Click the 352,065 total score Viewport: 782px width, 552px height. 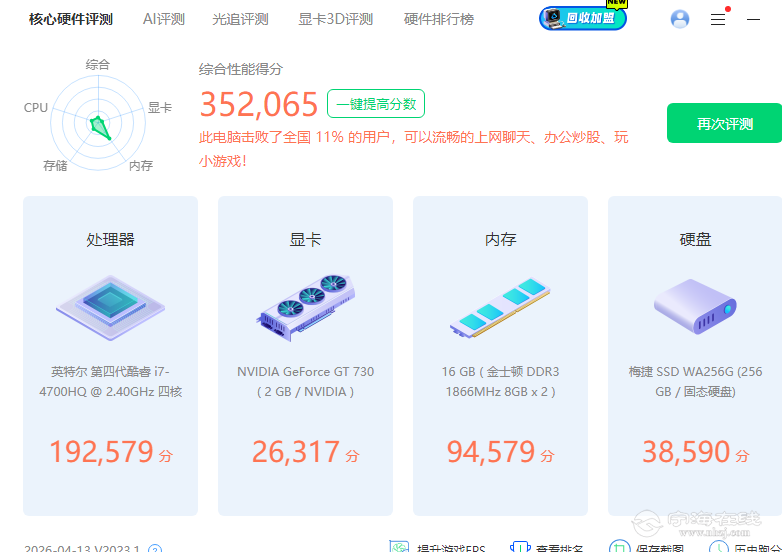tap(259, 104)
